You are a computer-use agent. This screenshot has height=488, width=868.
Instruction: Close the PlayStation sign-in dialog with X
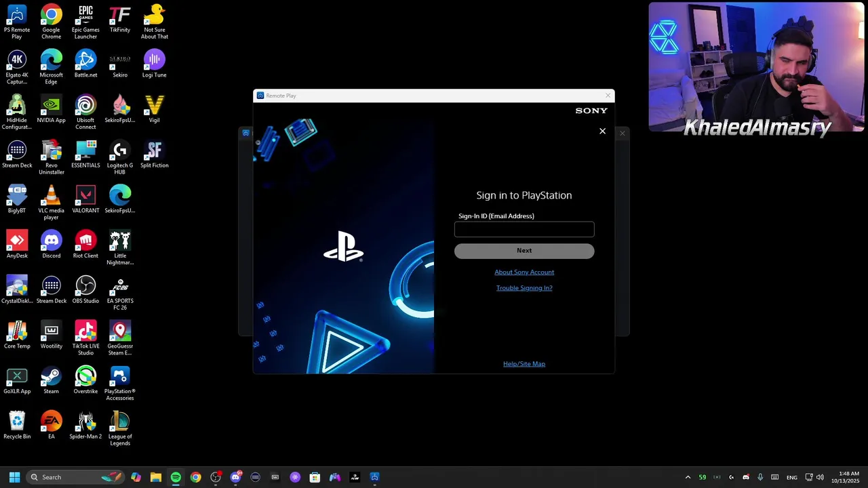point(602,131)
